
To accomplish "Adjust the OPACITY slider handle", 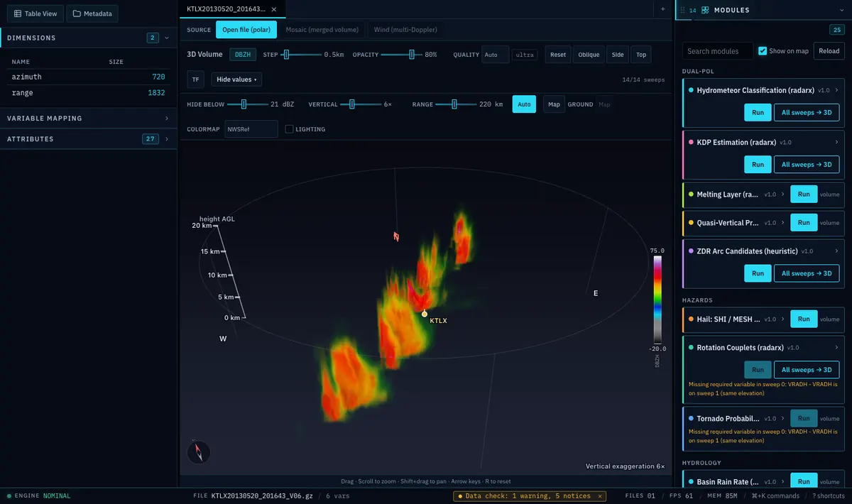I will (x=411, y=55).
